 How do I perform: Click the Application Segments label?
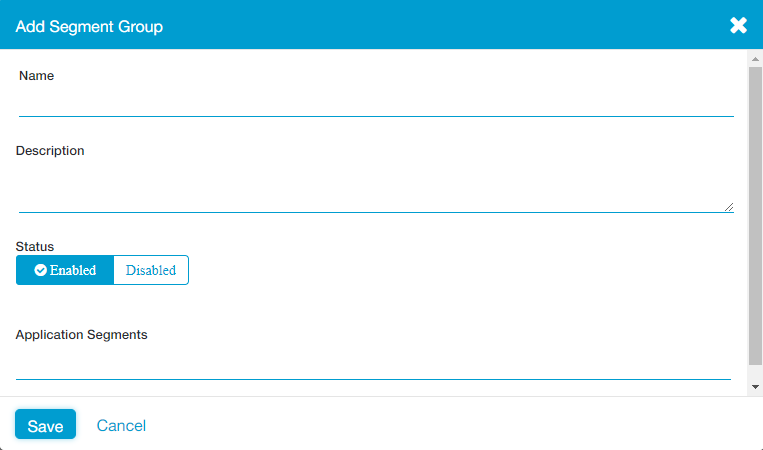click(81, 335)
